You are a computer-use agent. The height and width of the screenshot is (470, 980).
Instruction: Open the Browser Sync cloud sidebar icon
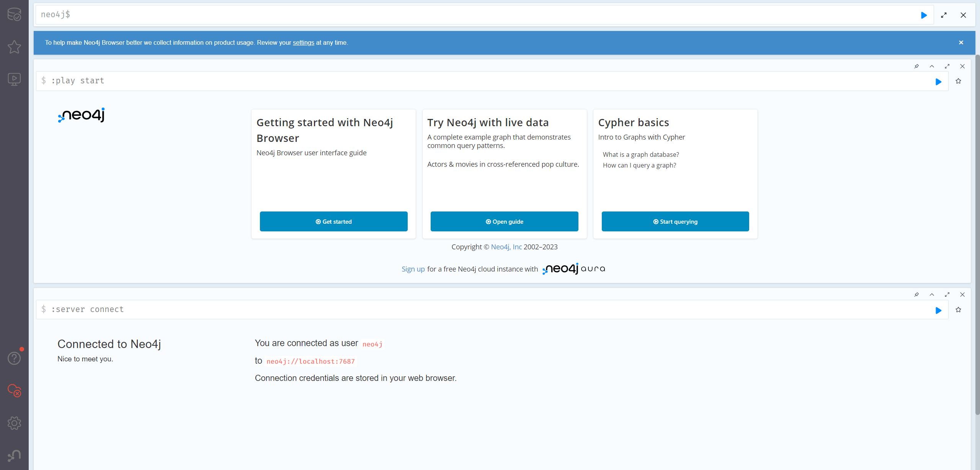point(14,390)
